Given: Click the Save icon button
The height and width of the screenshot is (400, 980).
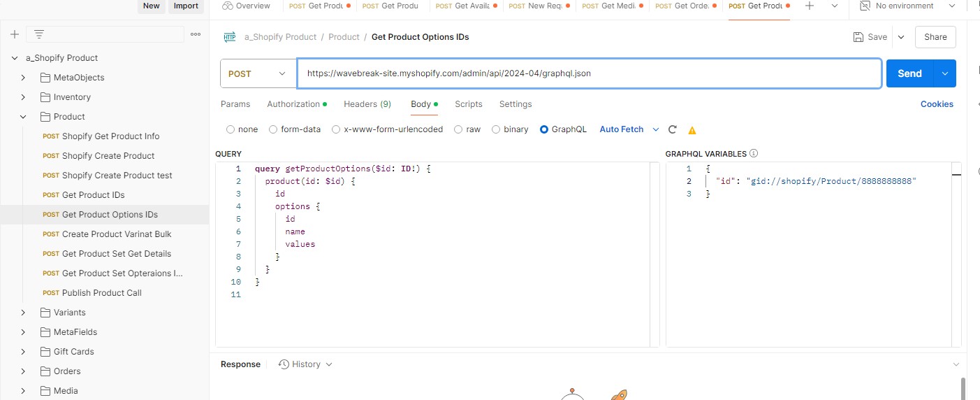Looking at the screenshot, I should 858,37.
